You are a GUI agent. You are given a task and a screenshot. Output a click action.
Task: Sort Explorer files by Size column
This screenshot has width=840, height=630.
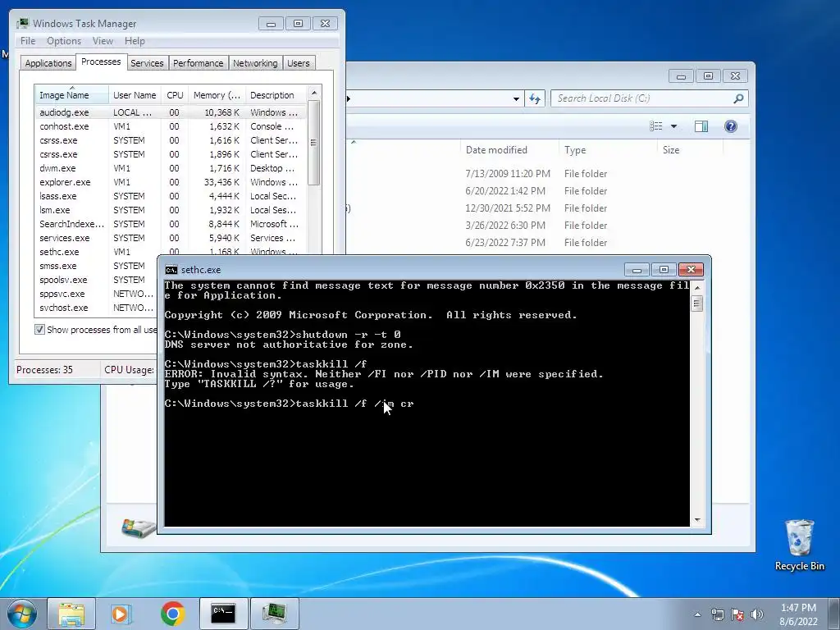click(x=690, y=150)
